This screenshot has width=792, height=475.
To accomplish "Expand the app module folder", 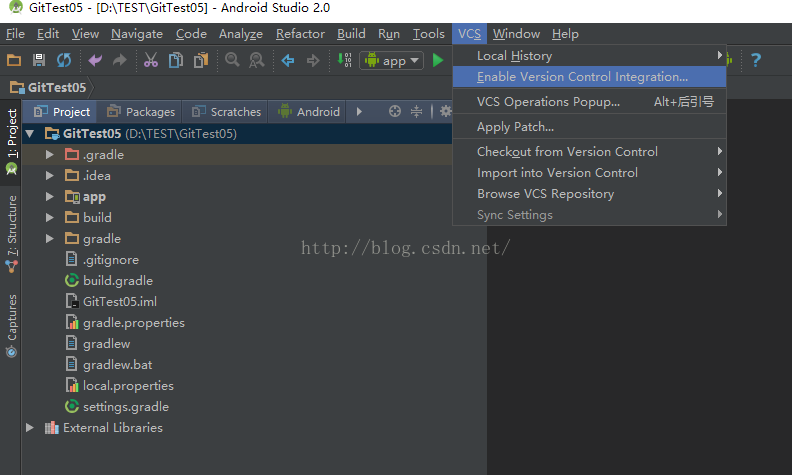I will click(x=50, y=197).
